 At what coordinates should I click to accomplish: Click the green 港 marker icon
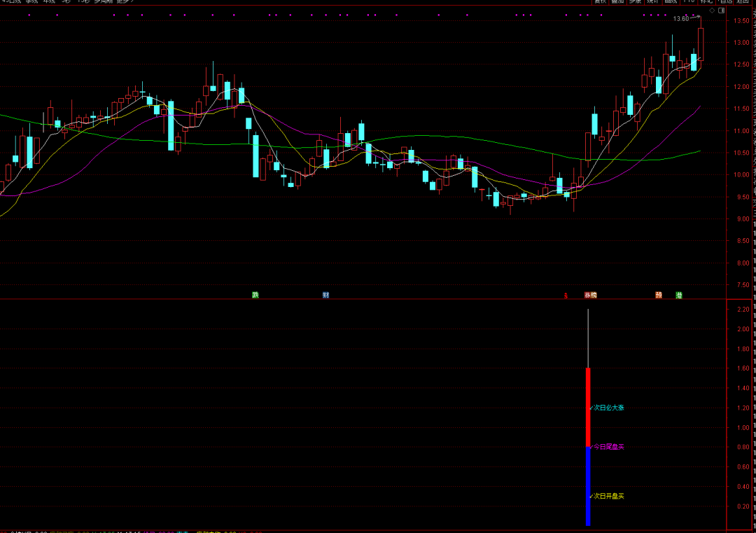click(679, 295)
